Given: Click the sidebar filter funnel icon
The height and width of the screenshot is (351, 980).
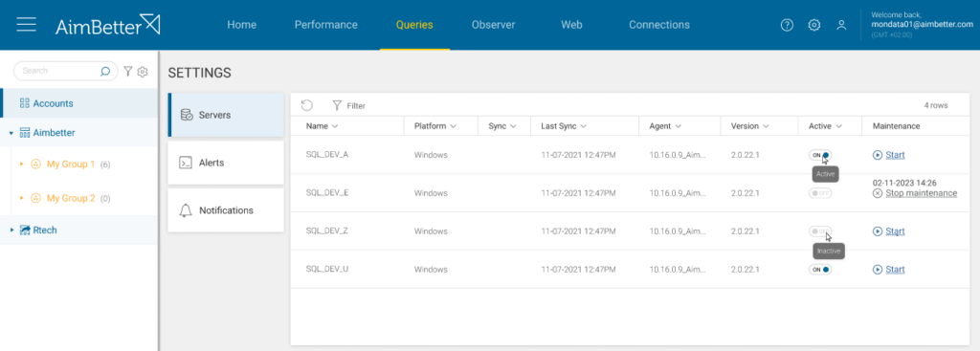Looking at the screenshot, I should coord(128,71).
